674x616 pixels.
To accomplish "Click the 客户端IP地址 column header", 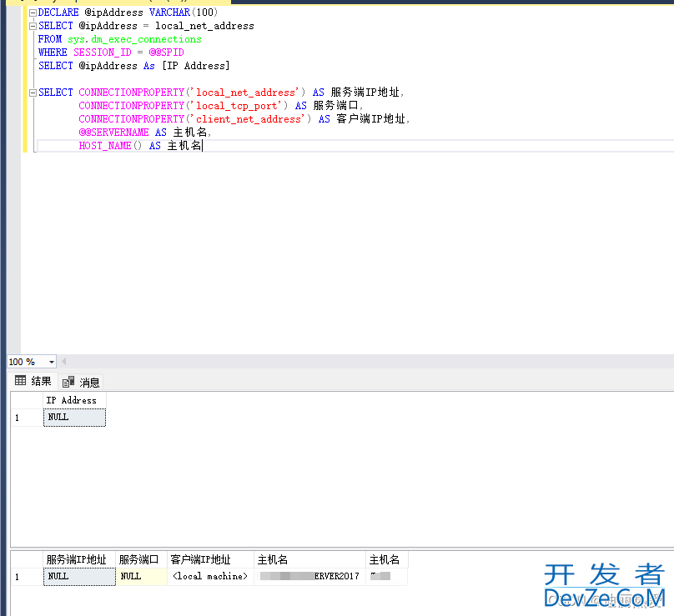I will (x=210, y=559).
